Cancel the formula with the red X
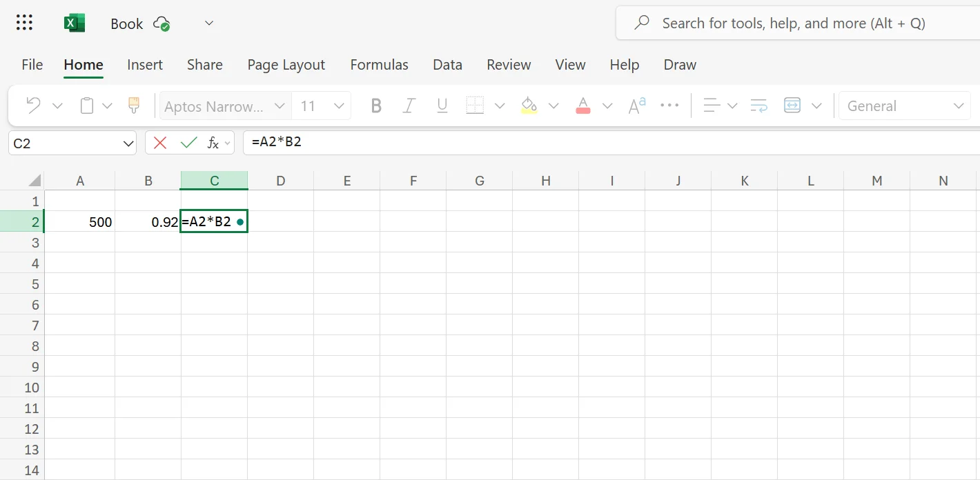Viewport: 980px width, 480px height. 159,142
